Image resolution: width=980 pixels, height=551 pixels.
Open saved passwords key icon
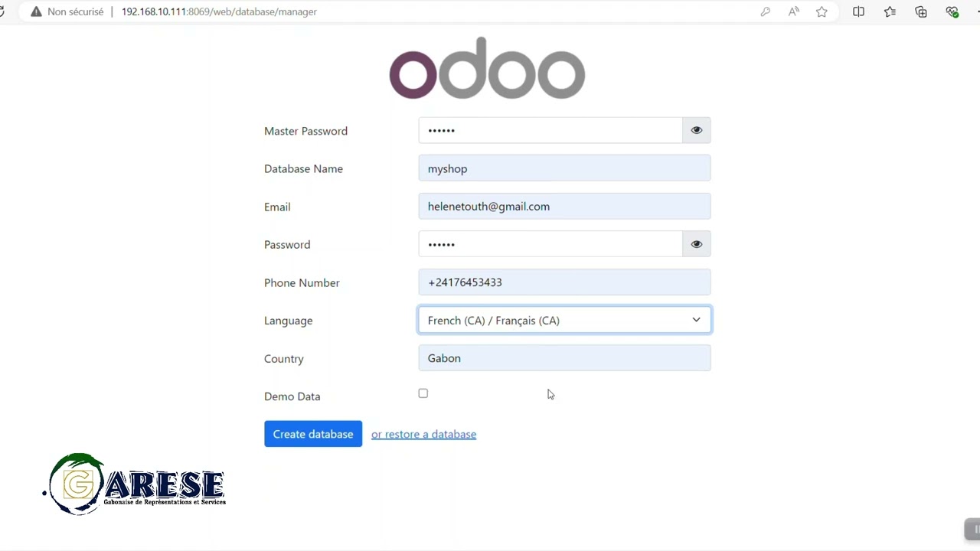pyautogui.click(x=765, y=11)
